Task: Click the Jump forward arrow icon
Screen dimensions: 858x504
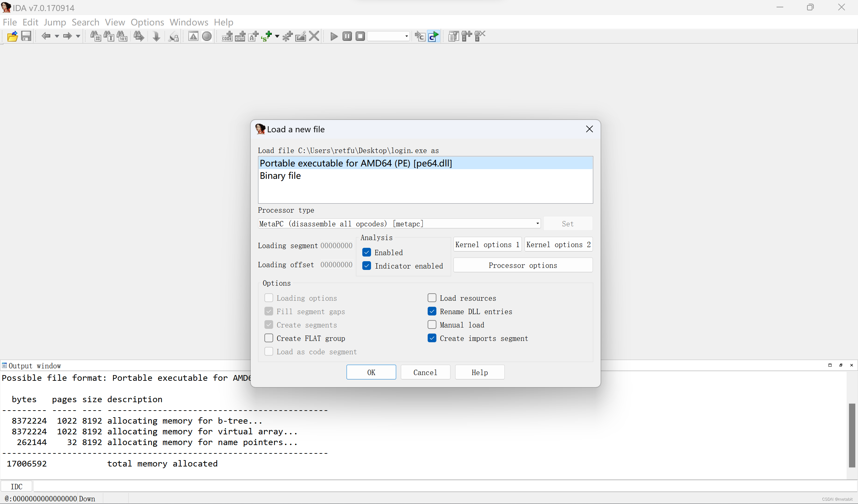Action: click(x=67, y=36)
